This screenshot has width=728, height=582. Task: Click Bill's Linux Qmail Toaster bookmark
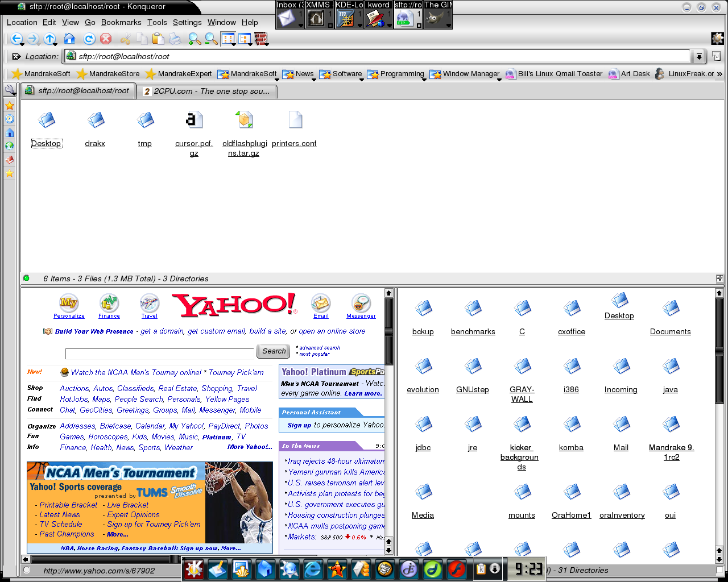[x=554, y=74]
